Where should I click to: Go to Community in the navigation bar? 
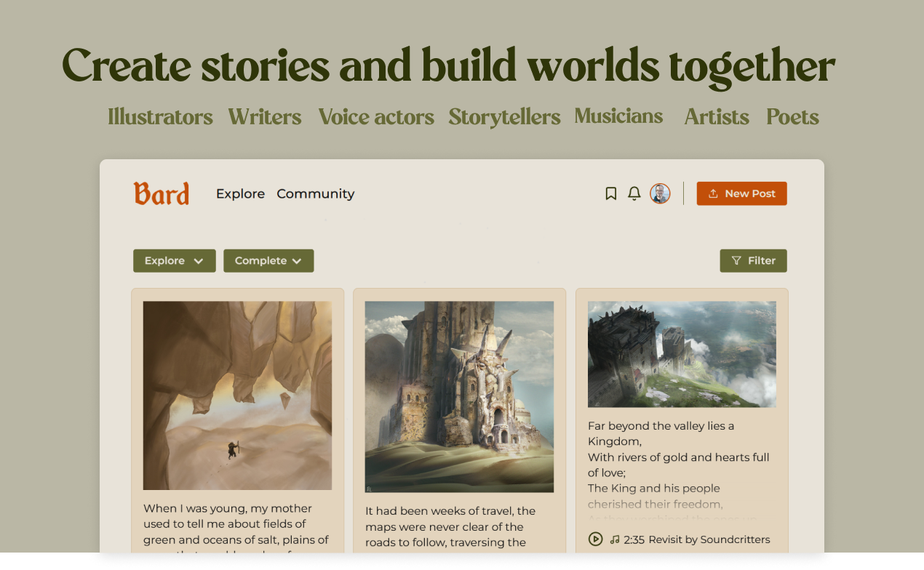click(x=316, y=193)
